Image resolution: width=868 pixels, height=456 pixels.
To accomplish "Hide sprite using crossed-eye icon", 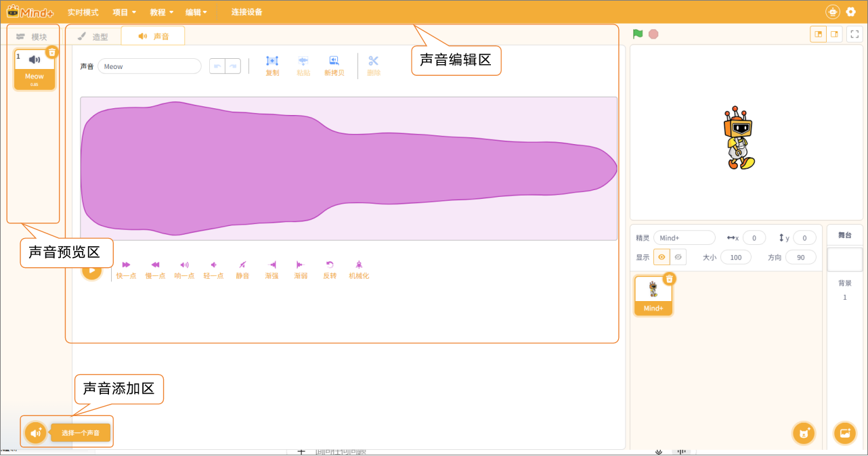I will (678, 257).
